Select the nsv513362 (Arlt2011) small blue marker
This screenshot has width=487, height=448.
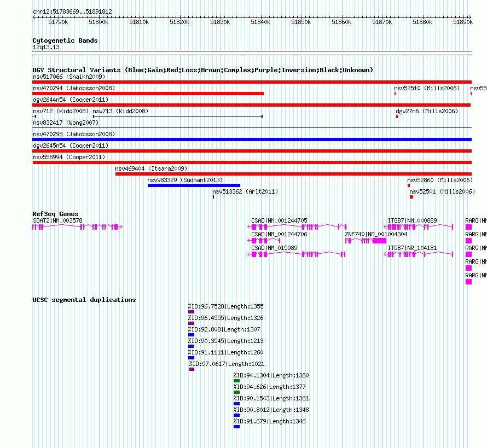point(213,197)
